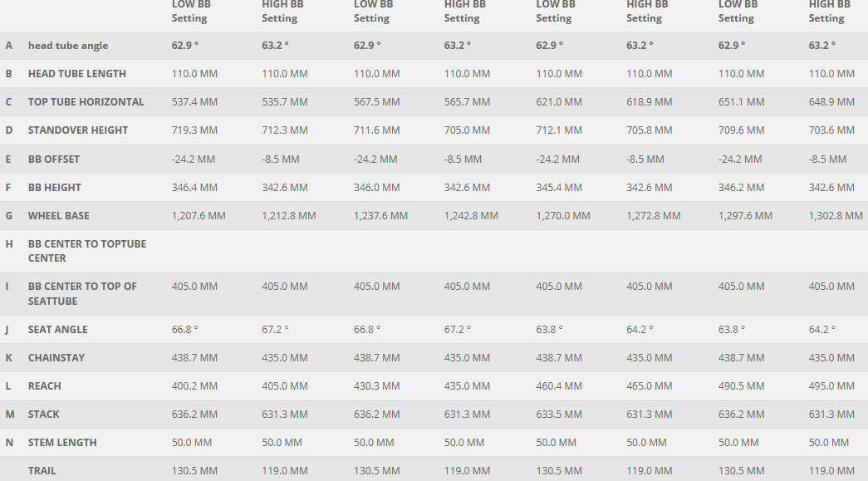Click the CHAINSTAY row label

pyautogui.click(x=56, y=358)
